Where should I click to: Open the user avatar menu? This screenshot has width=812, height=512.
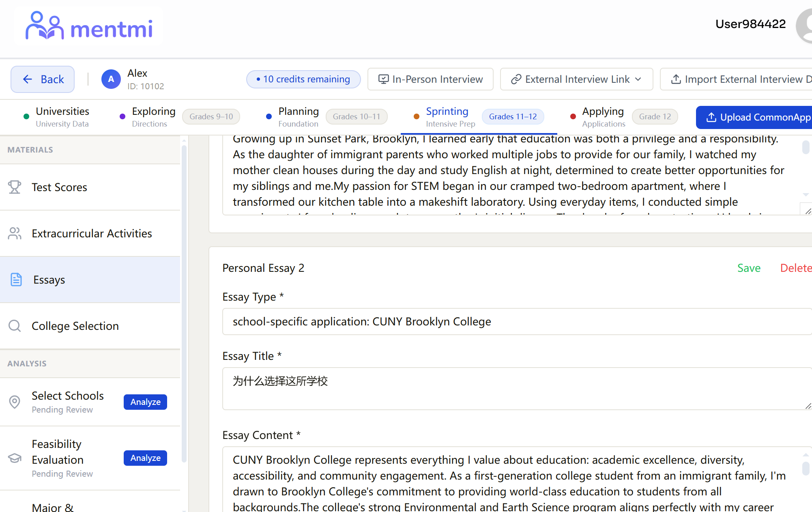point(805,25)
